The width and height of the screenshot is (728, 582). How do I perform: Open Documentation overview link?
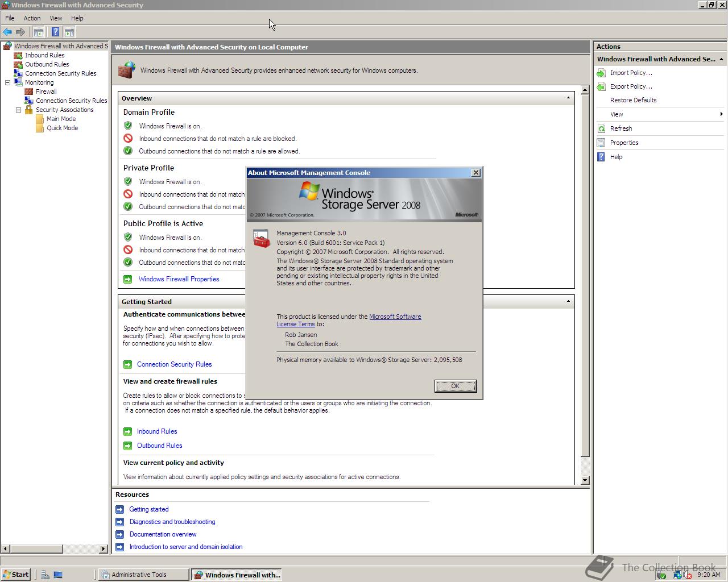pyautogui.click(x=163, y=534)
